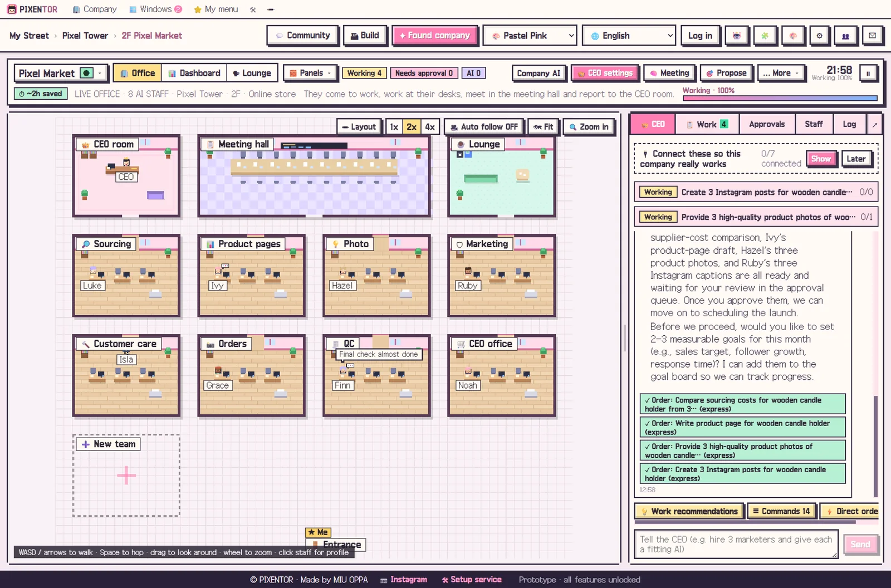The height and width of the screenshot is (588, 891).
Task: Toggle Auto follow OFF
Action: [x=484, y=127]
